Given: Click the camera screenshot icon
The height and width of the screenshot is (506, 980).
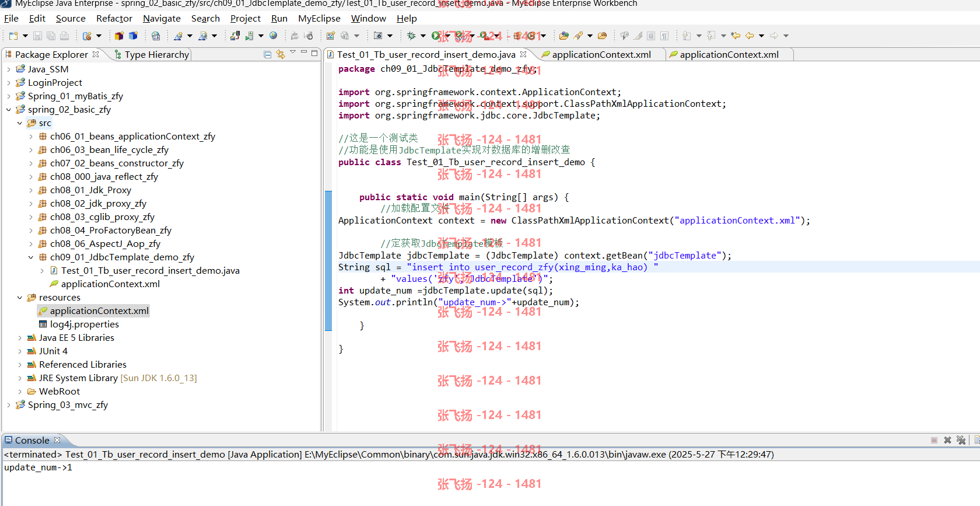Looking at the screenshot, I should [378, 36].
